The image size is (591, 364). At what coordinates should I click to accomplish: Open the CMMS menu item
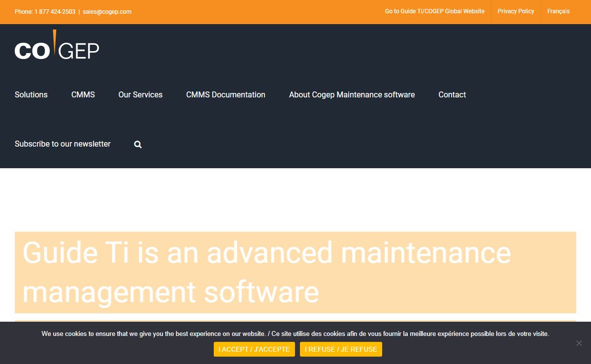coord(83,94)
